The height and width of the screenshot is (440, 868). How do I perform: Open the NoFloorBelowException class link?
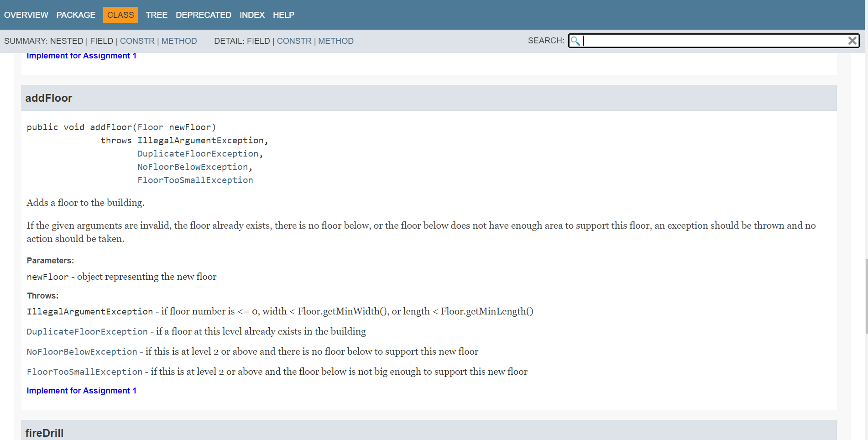(x=193, y=167)
